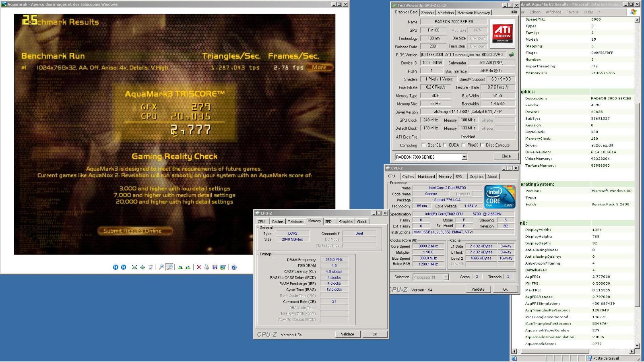Click the Zoom Out magnifier icon
The width and height of the screenshot is (644, 362).
pyautogui.click(x=169, y=267)
